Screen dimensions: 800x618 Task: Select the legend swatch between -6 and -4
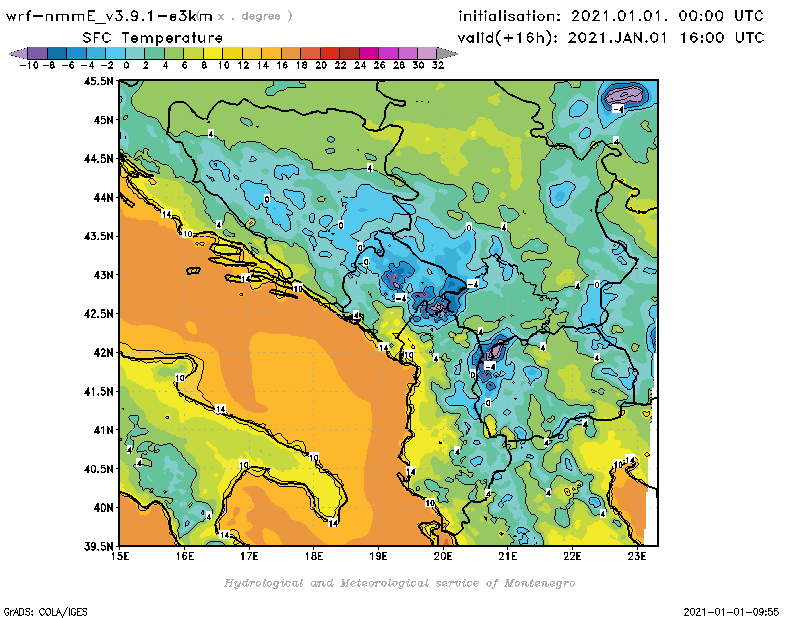77,53
